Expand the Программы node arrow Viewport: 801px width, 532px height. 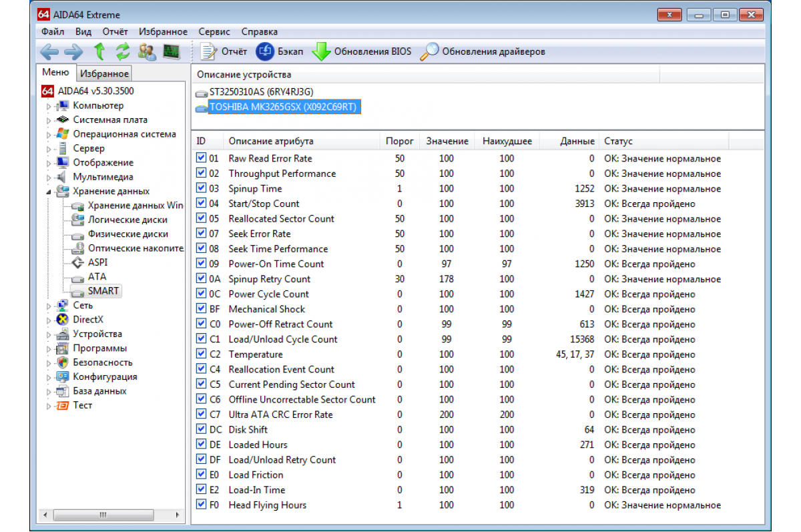48,348
